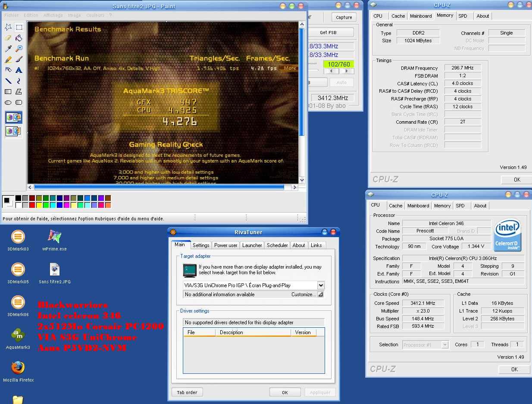
Task: Open the About tab in the upper CPU-Z window
Action: [x=483, y=16]
